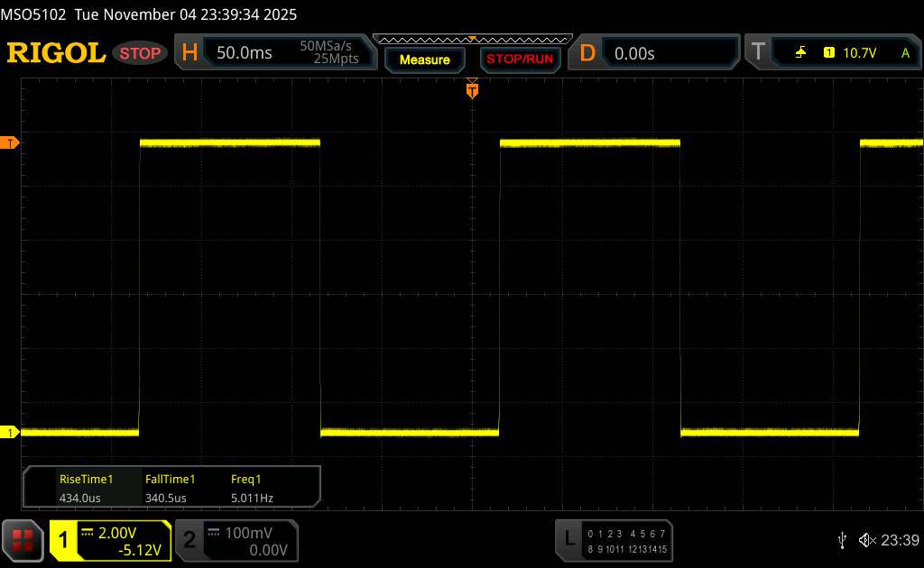924x568 pixels.
Task: Open the 50MSa/s sample rate and memory depth setting
Action: coord(329,53)
